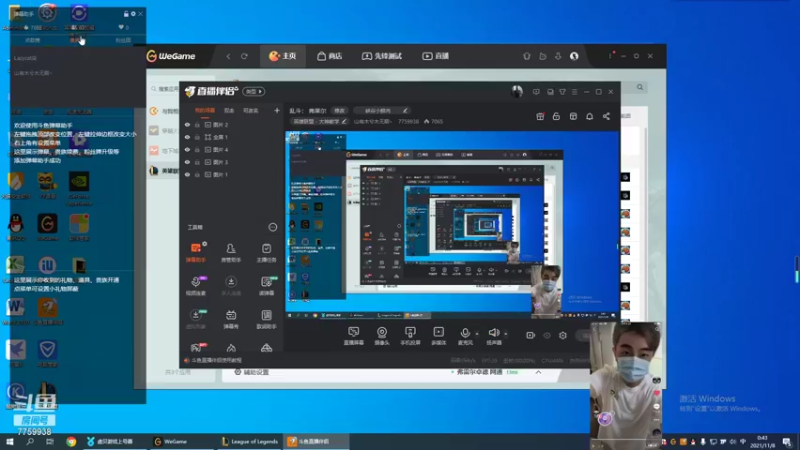This screenshot has height=450, width=800.
Task: Hide the 图片 3 layer
Action: tap(187, 162)
